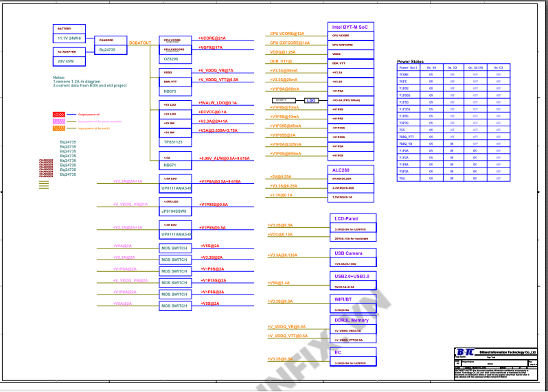Select the TPS51125 regulator label
The image size is (548, 392).
click(173, 141)
